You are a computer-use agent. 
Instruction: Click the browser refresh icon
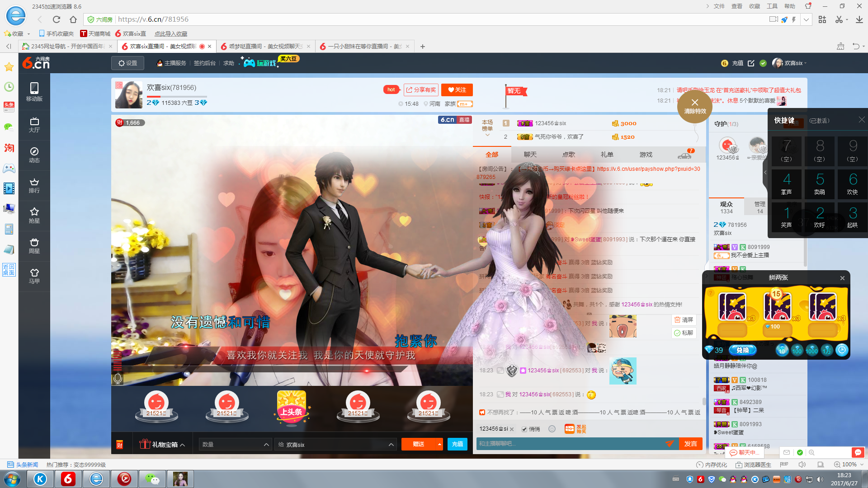57,19
